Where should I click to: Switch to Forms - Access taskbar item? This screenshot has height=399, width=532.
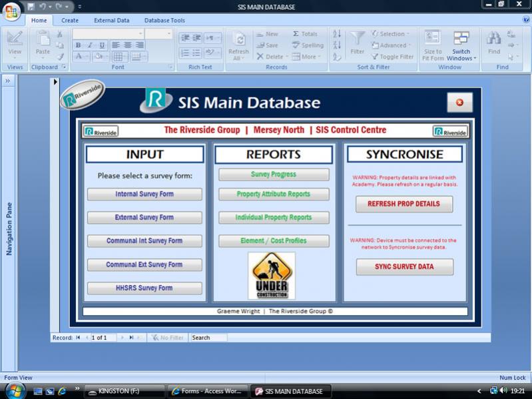208,391
